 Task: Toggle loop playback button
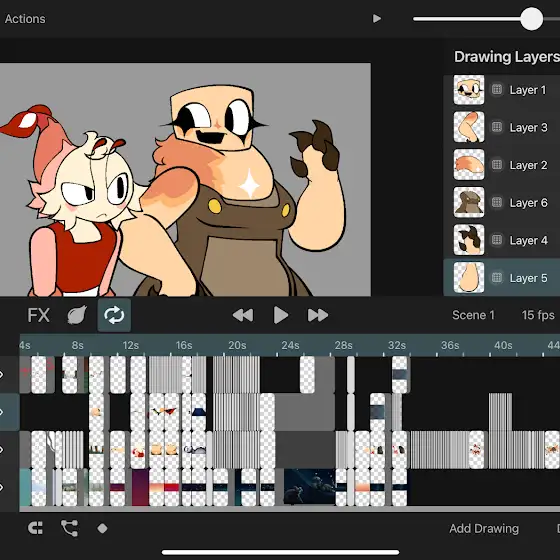coord(114,315)
